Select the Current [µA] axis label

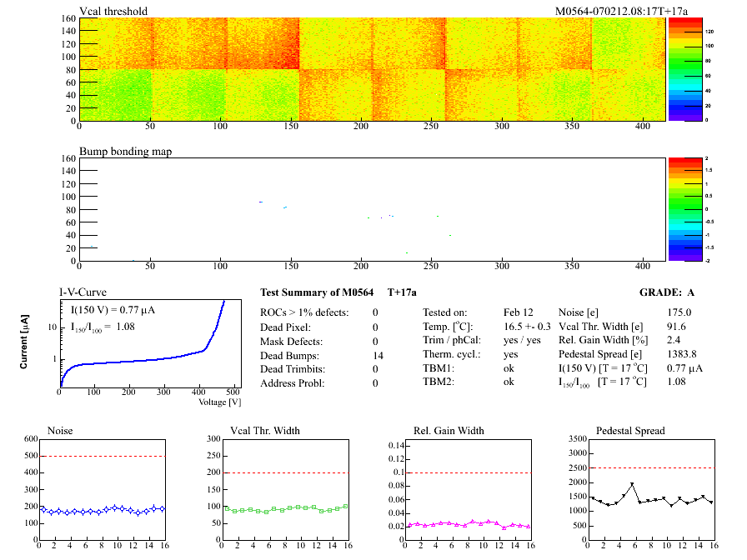pyautogui.click(x=25, y=342)
